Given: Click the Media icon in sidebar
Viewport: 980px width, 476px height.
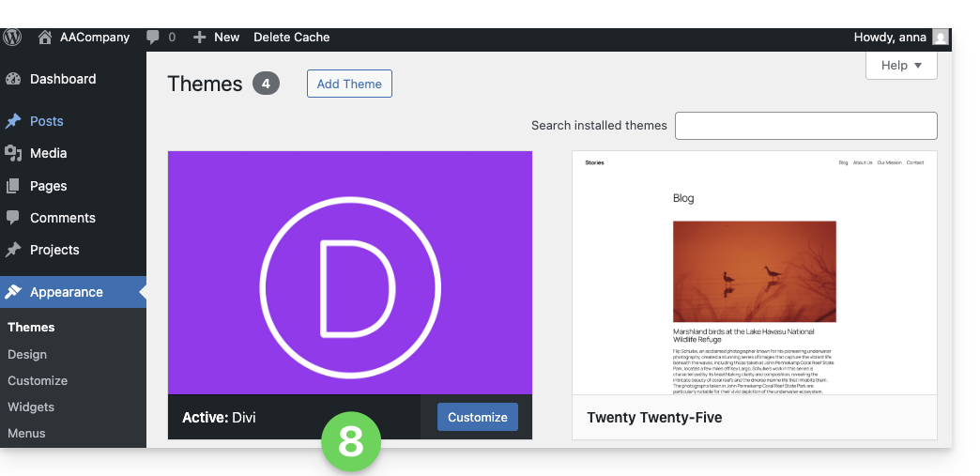Looking at the screenshot, I should point(13,153).
